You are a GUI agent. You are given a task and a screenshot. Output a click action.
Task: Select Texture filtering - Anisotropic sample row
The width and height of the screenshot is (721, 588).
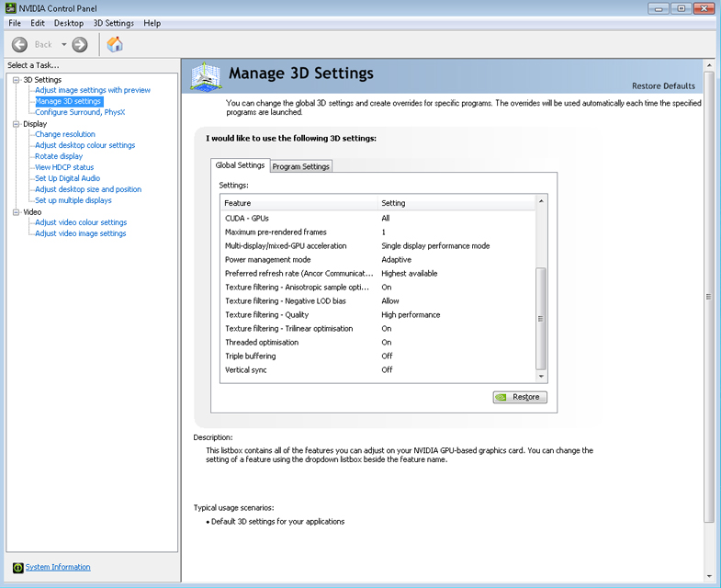click(378, 287)
